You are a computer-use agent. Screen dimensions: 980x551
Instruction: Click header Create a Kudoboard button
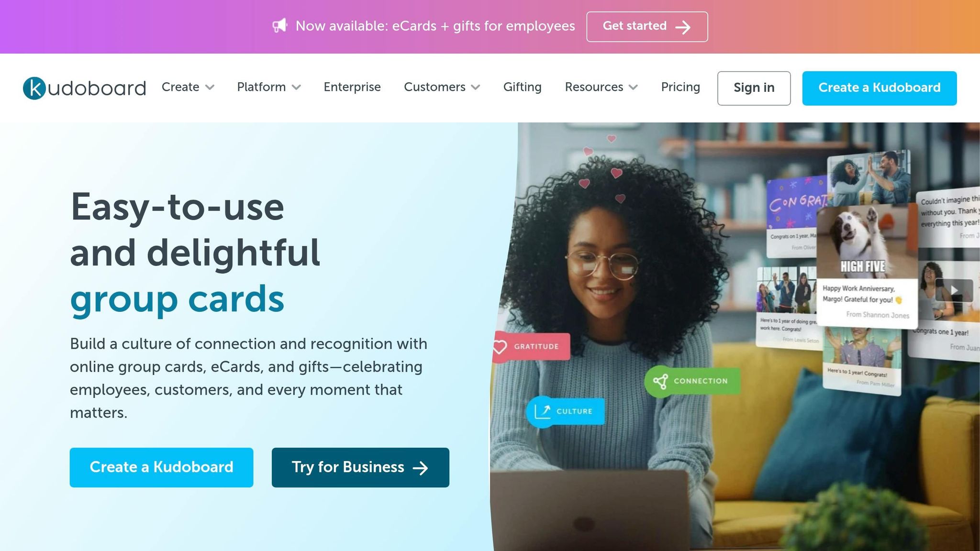click(x=880, y=88)
